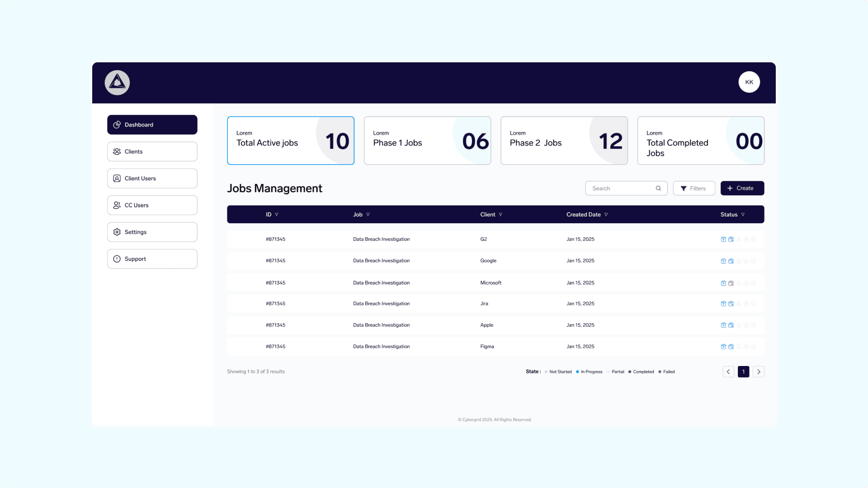Click the upload status icon in the G2 row

point(723,239)
